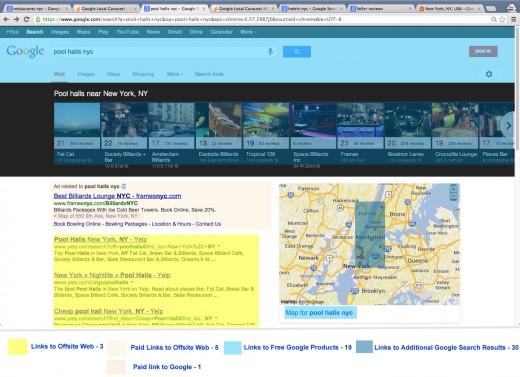Screen dimensions: 520x377
Task: Advance carousel with right chevron arrow
Action: (509, 126)
